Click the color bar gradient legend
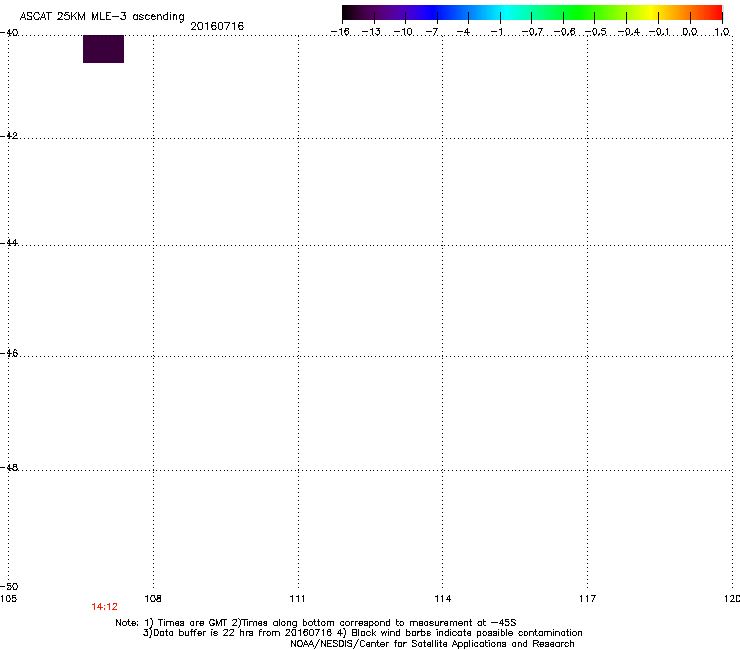740x650 pixels. coord(532,13)
